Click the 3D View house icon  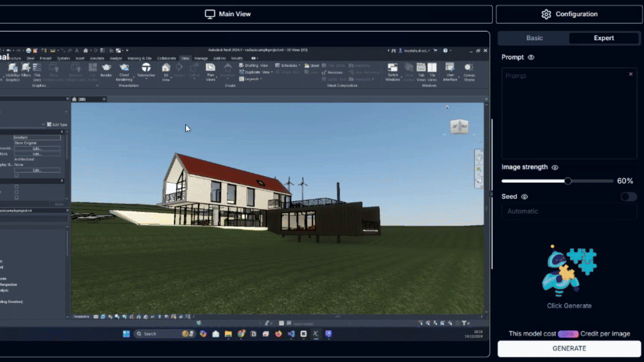(x=166, y=68)
